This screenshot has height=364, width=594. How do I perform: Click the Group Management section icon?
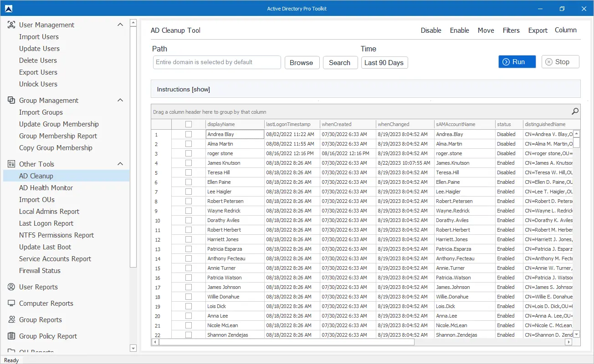pyautogui.click(x=11, y=101)
